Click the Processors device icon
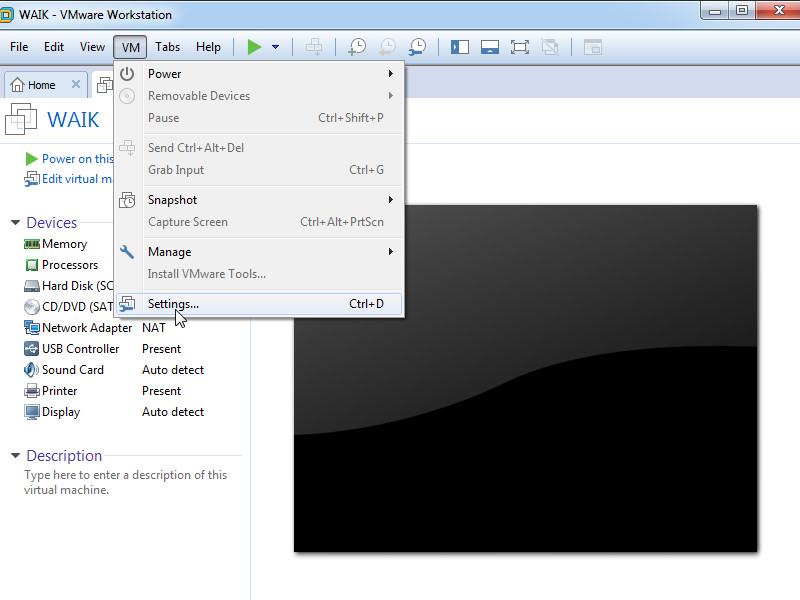Screen dimensions: 800x600 pyautogui.click(x=32, y=265)
